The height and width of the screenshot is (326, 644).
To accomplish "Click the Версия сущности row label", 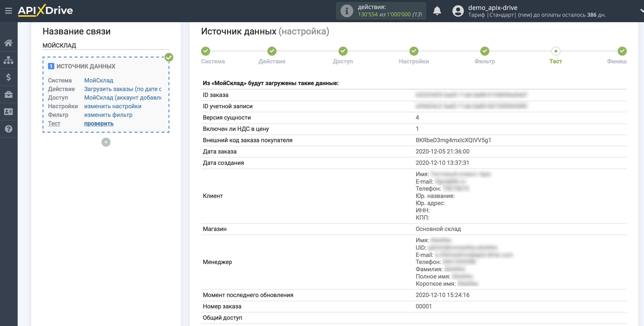I will click(x=226, y=117).
